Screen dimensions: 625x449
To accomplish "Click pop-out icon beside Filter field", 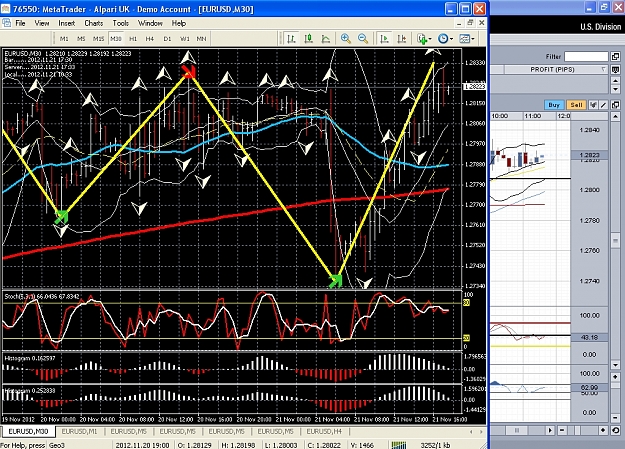I will point(615,57).
